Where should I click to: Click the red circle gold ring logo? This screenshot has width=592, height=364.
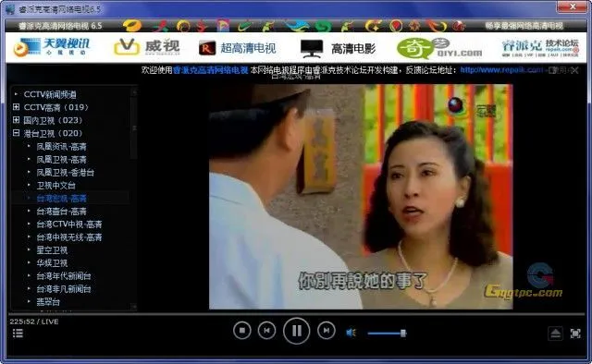[x=396, y=26]
